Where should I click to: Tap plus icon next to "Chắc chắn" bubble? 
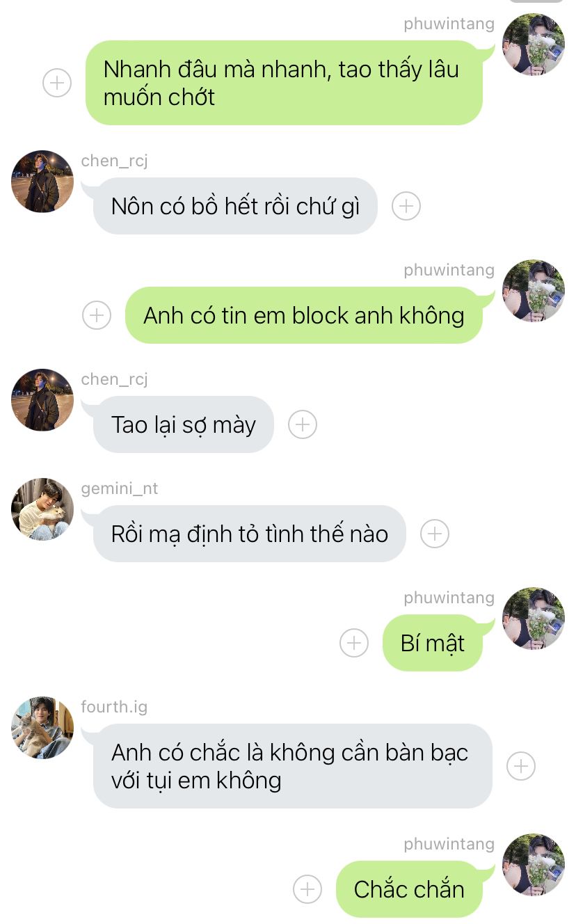click(307, 889)
